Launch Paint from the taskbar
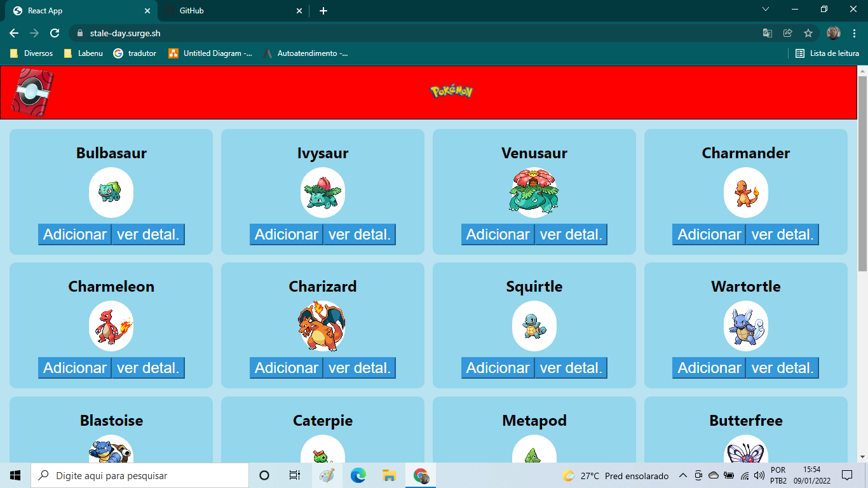 pyautogui.click(x=327, y=475)
